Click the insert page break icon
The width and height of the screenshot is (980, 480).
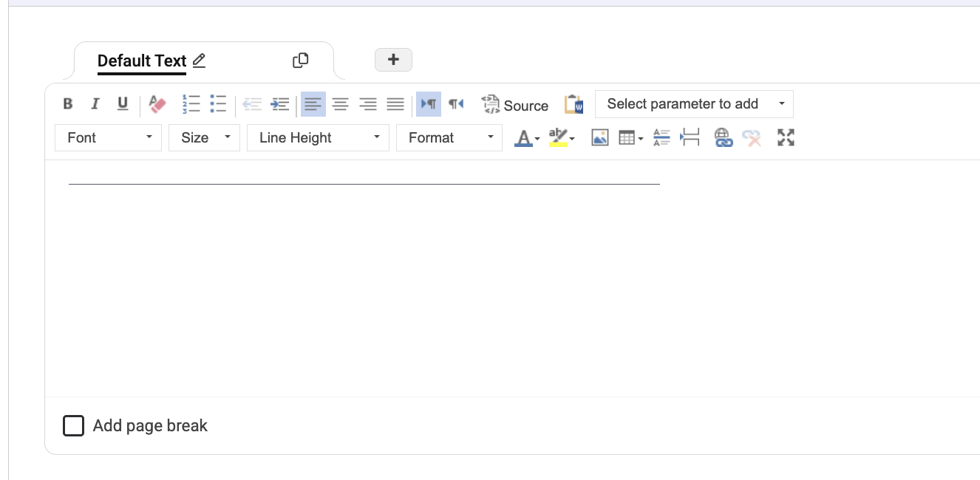690,137
